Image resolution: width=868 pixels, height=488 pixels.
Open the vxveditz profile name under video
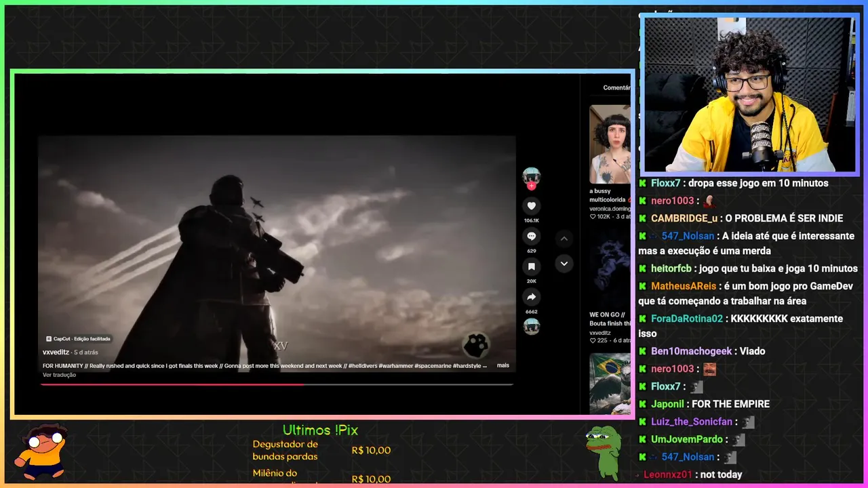pos(56,352)
